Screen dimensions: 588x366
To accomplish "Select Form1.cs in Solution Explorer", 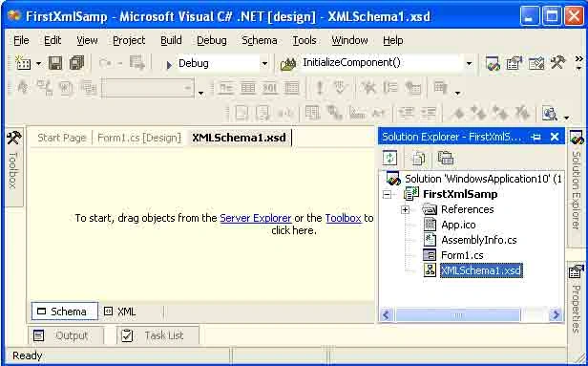I will click(462, 255).
